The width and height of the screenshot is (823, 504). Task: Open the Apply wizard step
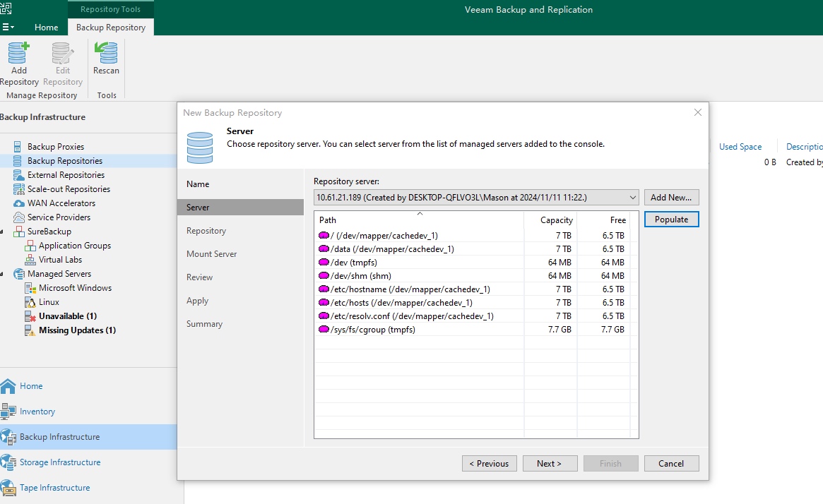point(197,301)
